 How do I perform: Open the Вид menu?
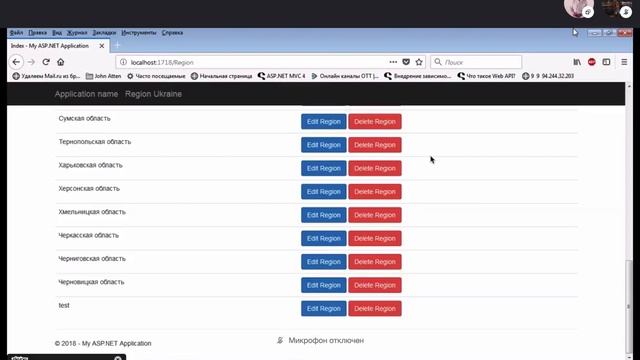[x=57, y=33]
